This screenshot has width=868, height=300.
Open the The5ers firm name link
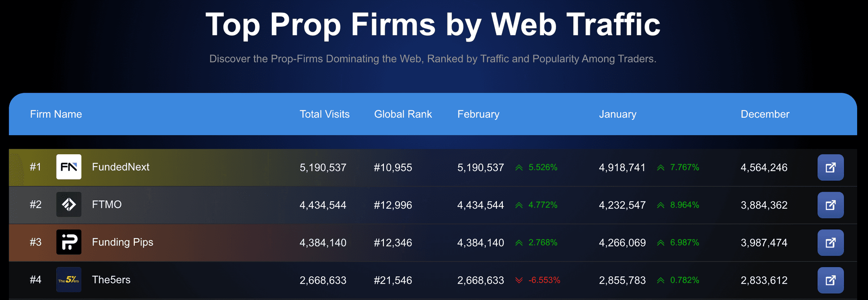coord(111,280)
